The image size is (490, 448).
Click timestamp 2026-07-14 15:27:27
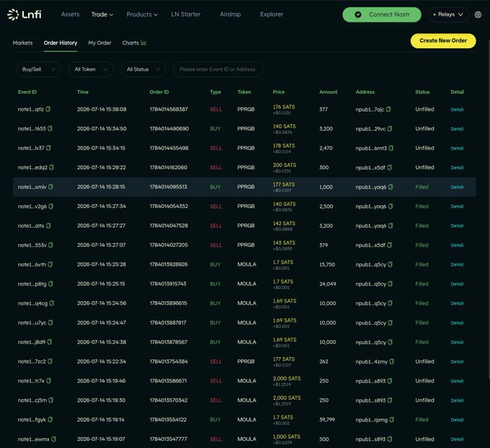tap(102, 225)
